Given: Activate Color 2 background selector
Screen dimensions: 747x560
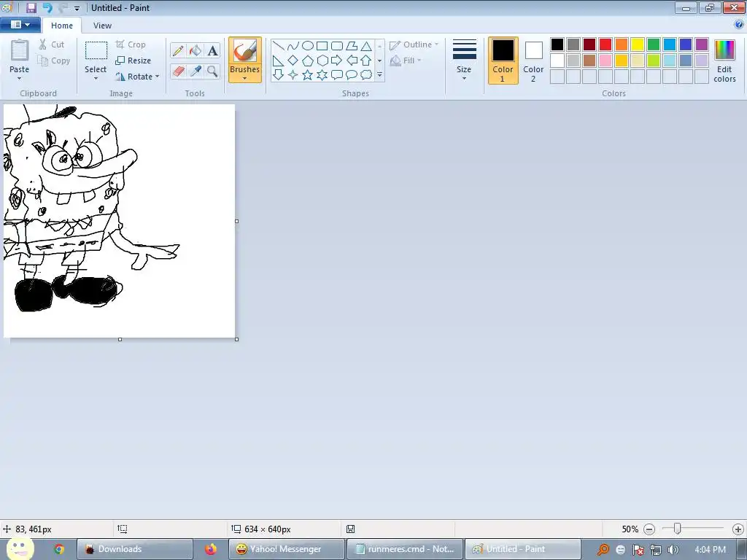Looking at the screenshot, I should point(533,61).
